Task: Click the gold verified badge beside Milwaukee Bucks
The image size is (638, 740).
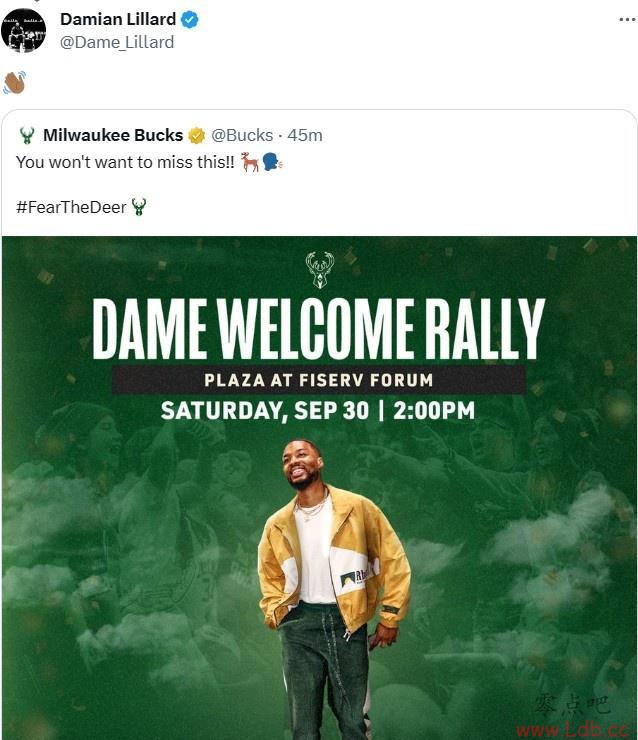Action: click(197, 135)
